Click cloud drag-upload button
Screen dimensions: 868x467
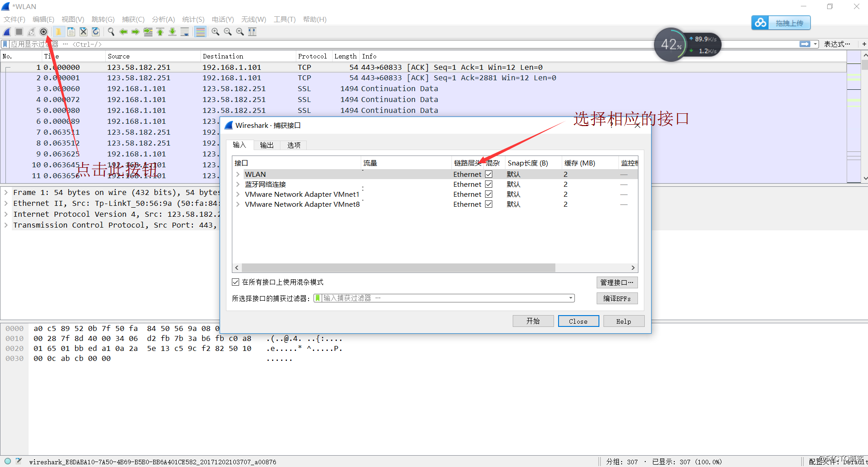coord(781,23)
